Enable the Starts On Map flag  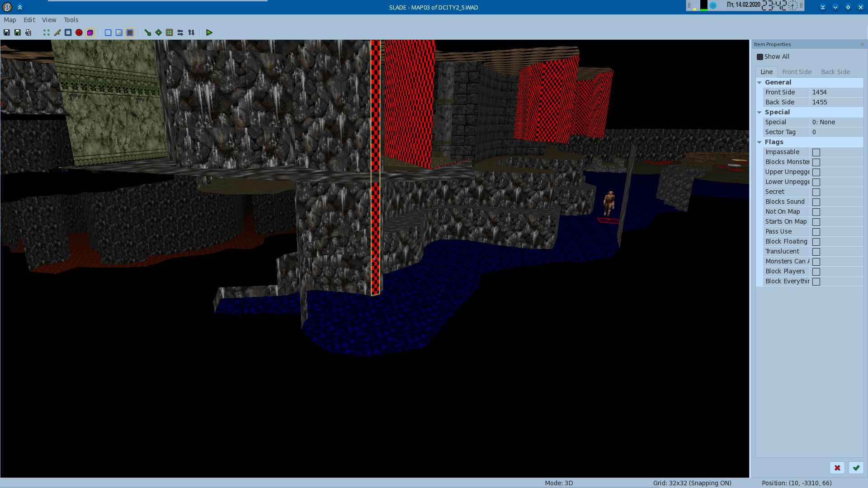tap(816, 222)
